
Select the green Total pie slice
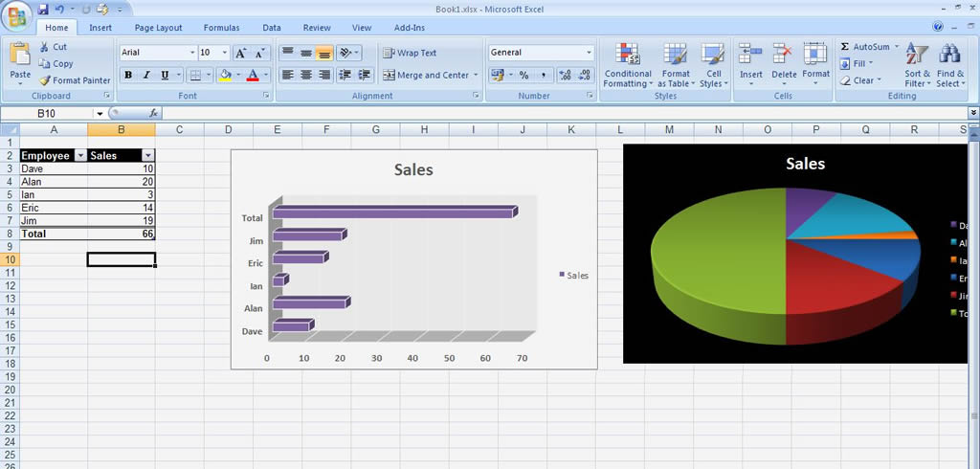(x=719, y=254)
